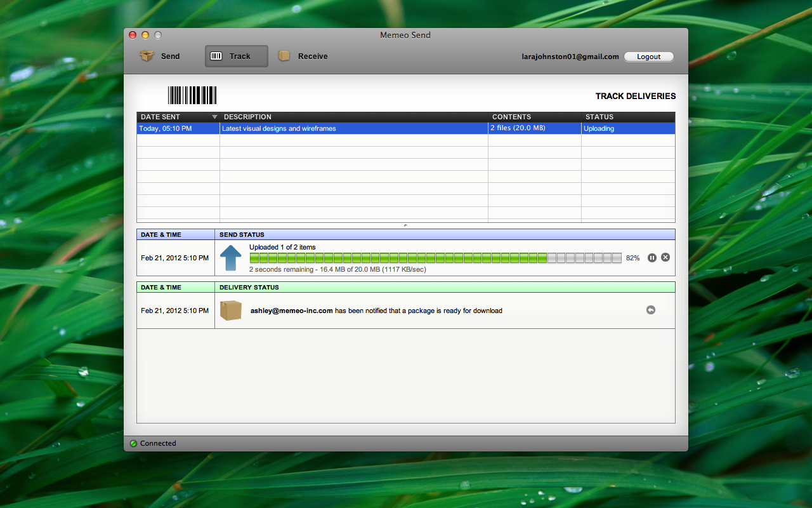Click 'Uploaded 1 of 2 items' text
The height and width of the screenshot is (508, 812).
(282, 247)
